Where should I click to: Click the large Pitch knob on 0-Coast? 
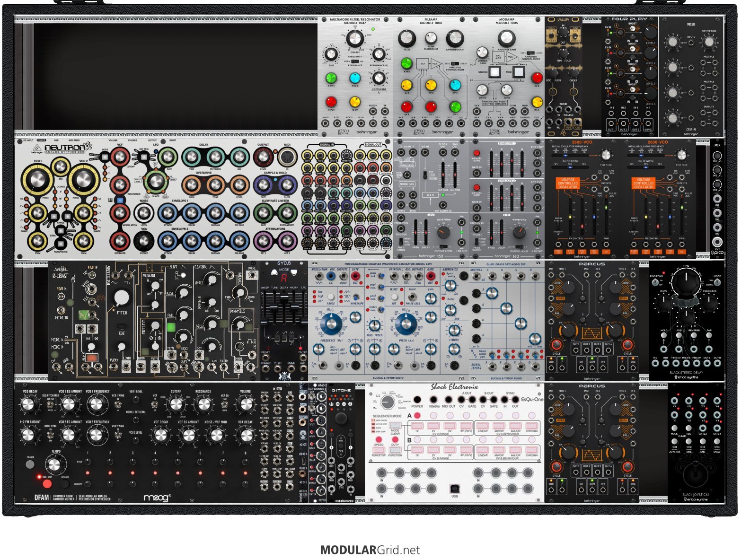[x=122, y=297]
